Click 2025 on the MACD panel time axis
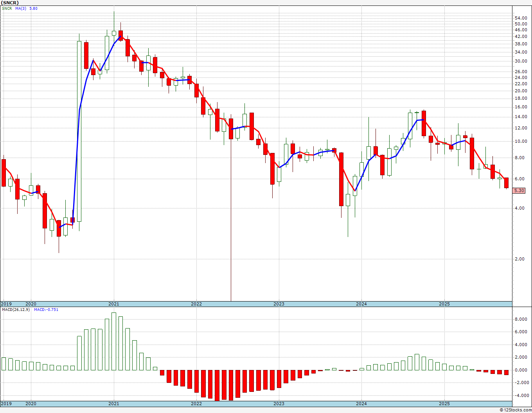The height and width of the screenshot is (413, 532). [x=444, y=404]
